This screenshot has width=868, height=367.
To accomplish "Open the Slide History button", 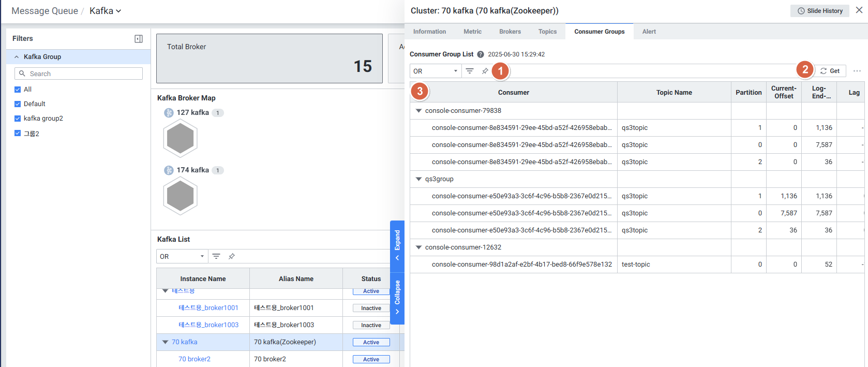I will coord(819,11).
